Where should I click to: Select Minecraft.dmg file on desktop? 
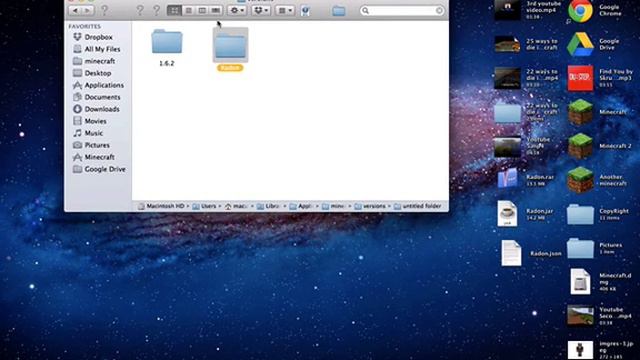580,282
